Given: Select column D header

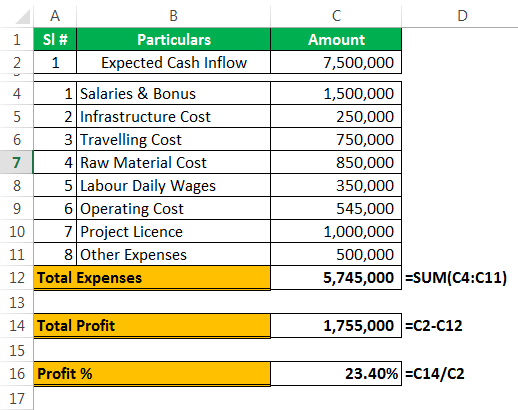Looking at the screenshot, I should click(462, 16).
